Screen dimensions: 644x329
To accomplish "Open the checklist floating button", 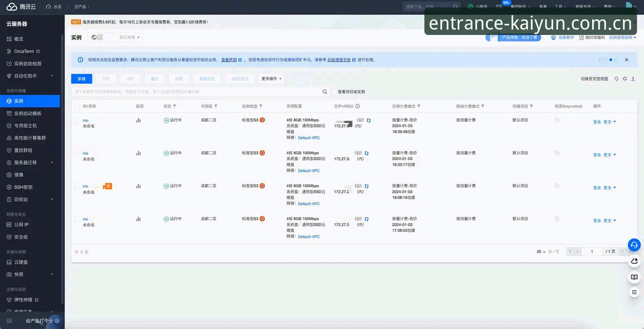I will [x=634, y=292].
